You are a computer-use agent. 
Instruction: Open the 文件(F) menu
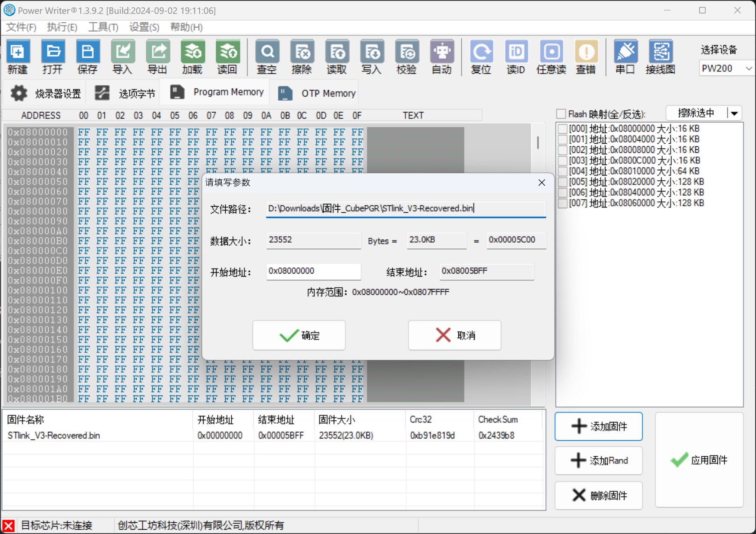pyautogui.click(x=21, y=27)
